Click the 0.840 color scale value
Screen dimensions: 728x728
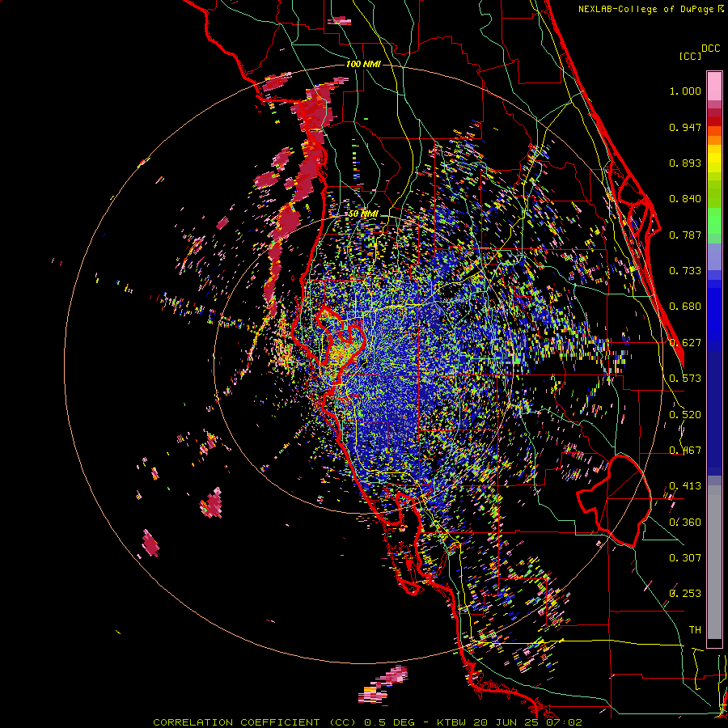coord(685,199)
